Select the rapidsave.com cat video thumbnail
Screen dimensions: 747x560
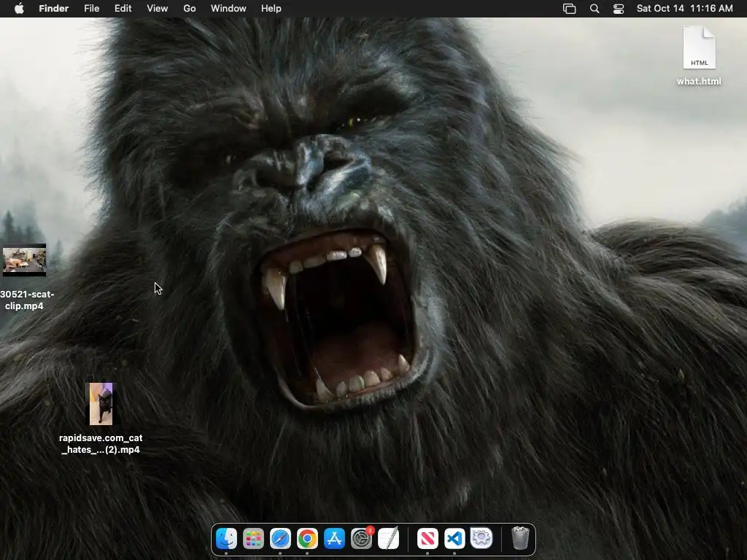point(101,404)
